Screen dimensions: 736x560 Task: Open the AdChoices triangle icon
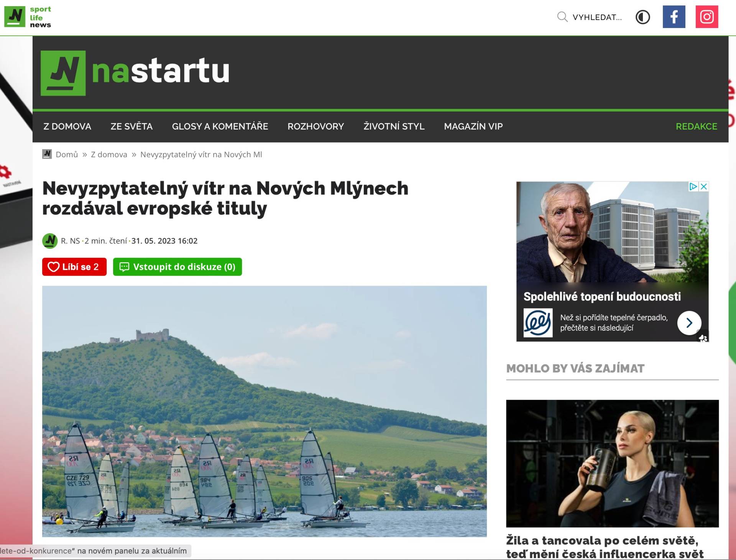pyautogui.click(x=693, y=187)
